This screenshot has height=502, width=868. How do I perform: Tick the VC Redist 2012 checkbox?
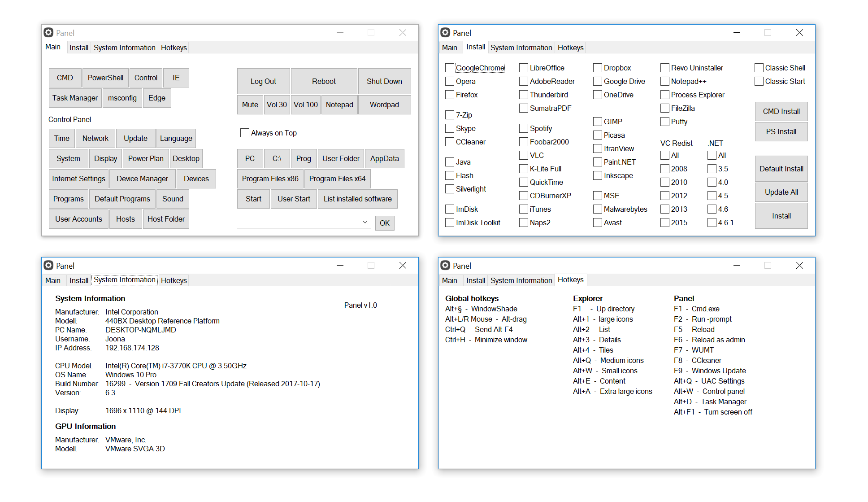point(665,195)
